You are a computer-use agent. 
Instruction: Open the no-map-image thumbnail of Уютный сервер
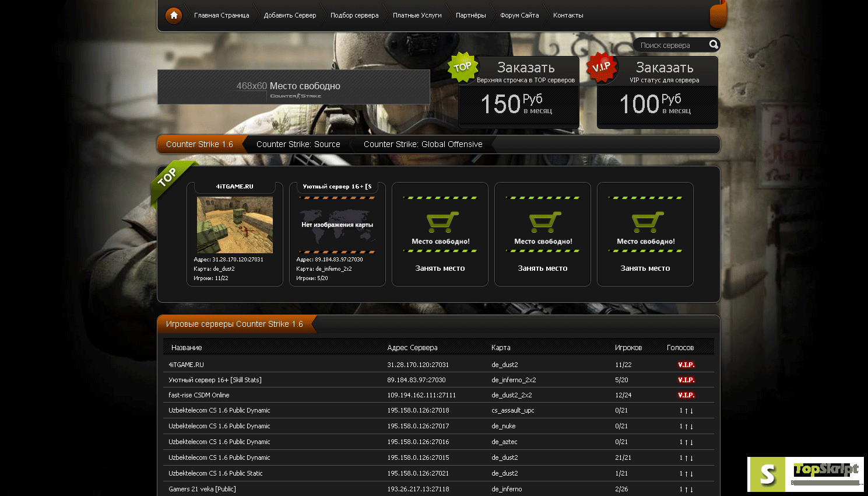pos(338,225)
